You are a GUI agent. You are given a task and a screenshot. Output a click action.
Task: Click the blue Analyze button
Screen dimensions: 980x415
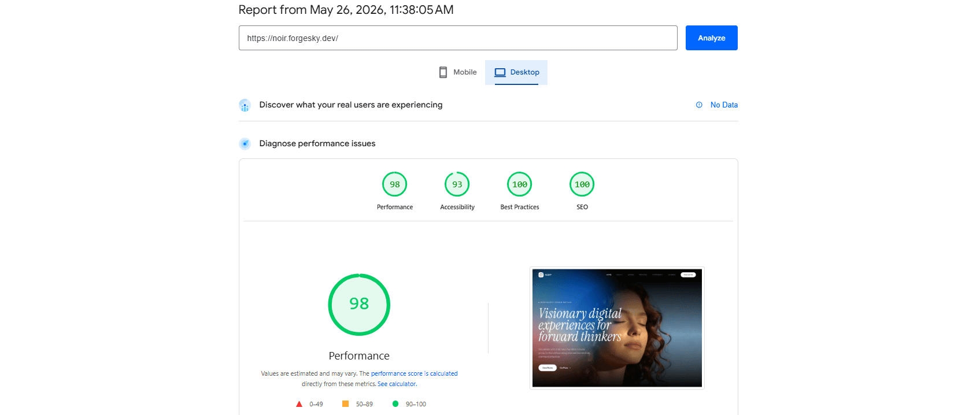pyautogui.click(x=711, y=38)
